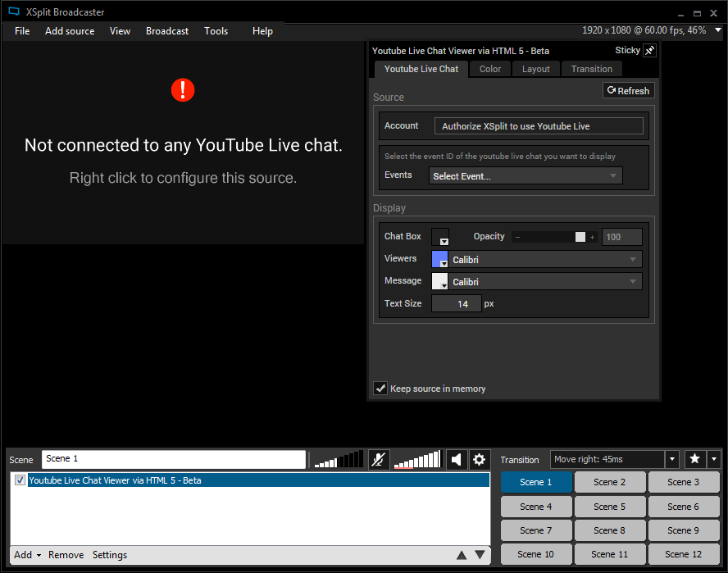
Task: Click the opacity minus icon
Action: tap(517, 237)
